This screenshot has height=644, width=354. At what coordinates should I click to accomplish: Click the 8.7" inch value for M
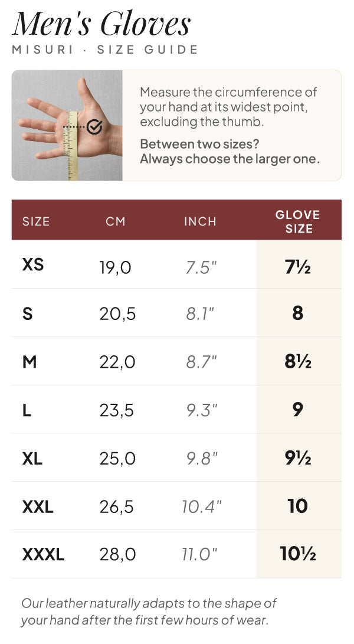click(x=201, y=362)
